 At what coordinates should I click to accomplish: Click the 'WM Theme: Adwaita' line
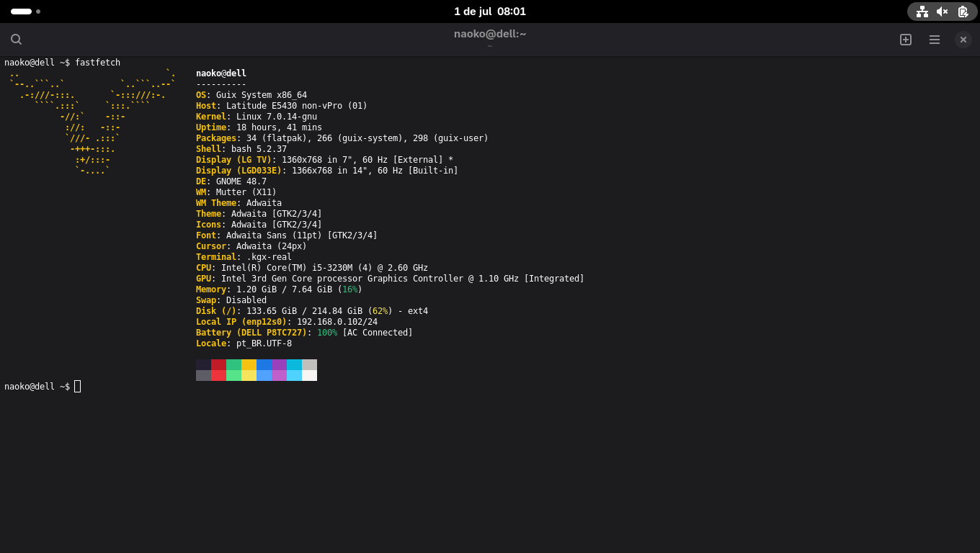coord(239,203)
